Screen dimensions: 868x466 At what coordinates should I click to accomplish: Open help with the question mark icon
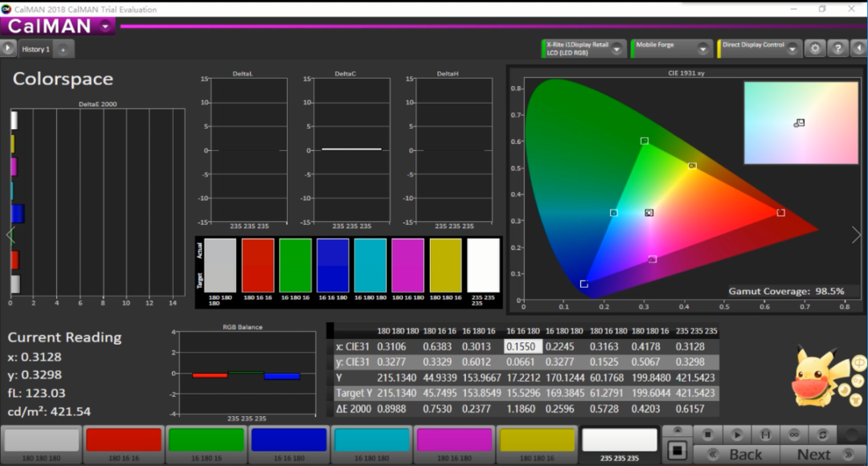tap(837, 48)
